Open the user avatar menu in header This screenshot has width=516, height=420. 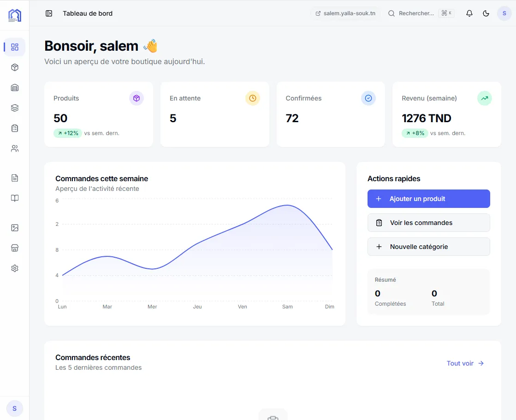(504, 13)
